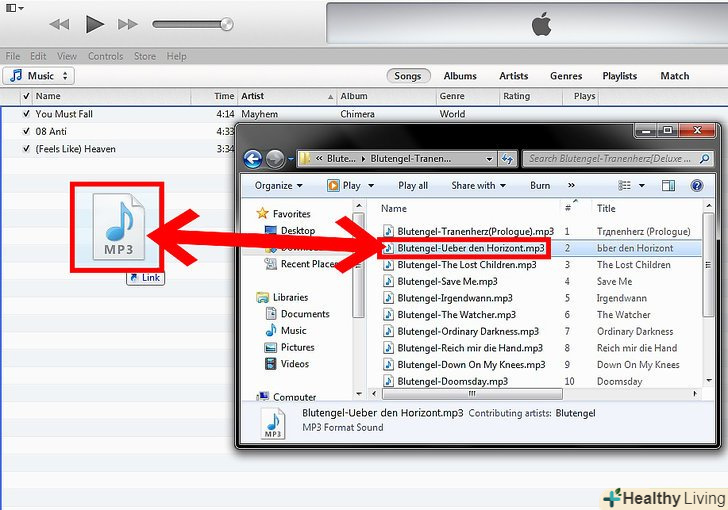The image size is (728, 510).
Task: Show more toolbar commands chevron
Action: click(571, 186)
